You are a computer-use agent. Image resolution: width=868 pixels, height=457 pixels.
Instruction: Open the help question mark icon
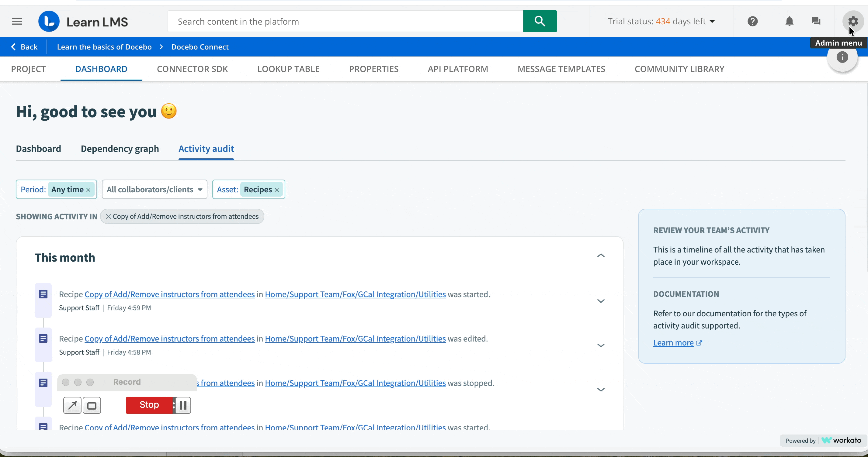pyautogui.click(x=752, y=22)
